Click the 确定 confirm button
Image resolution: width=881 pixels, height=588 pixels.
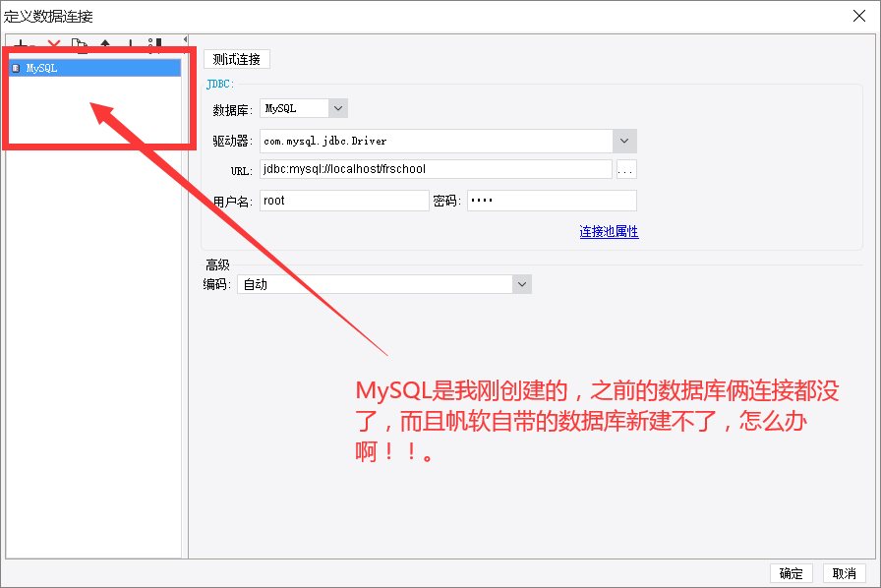click(x=792, y=573)
